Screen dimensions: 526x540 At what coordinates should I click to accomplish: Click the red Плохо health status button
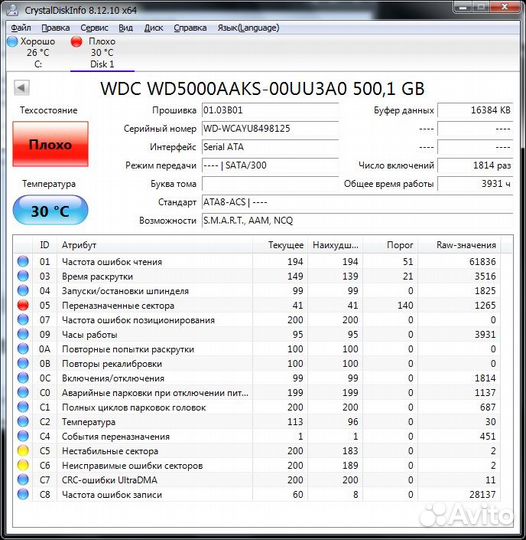pyautogui.click(x=51, y=144)
